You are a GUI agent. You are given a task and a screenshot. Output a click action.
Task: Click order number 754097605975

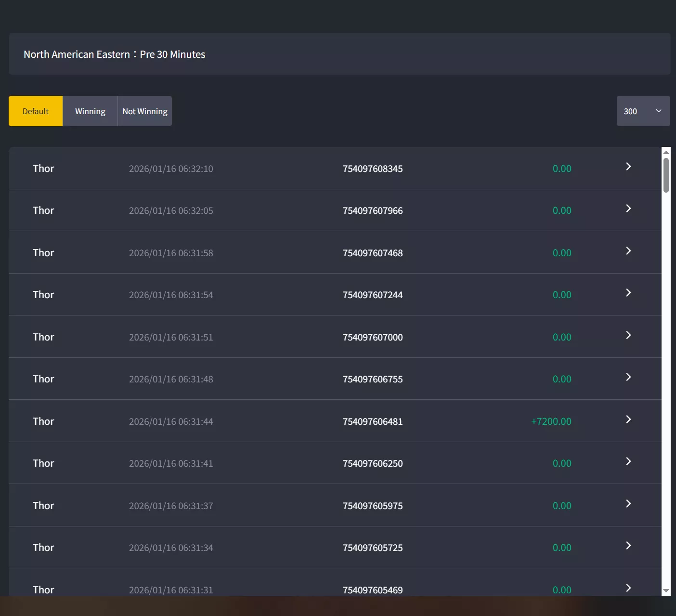[x=373, y=506]
